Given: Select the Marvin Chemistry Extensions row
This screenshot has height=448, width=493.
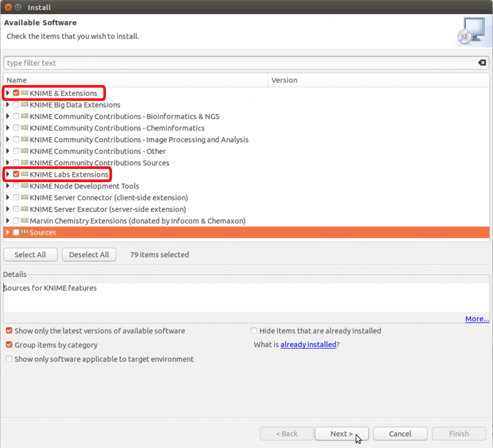Looking at the screenshot, I should coord(246,221).
